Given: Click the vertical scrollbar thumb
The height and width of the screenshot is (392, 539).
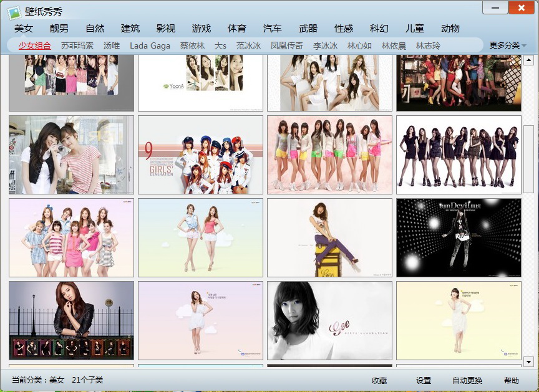Looking at the screenshot, I should [528, 160].
